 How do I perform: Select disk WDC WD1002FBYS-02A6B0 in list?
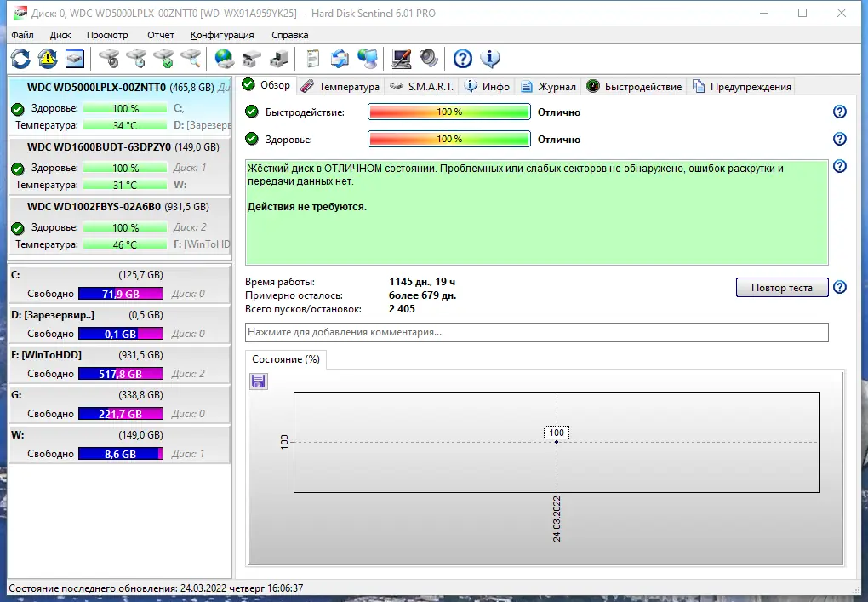click(x=120, y=225)
